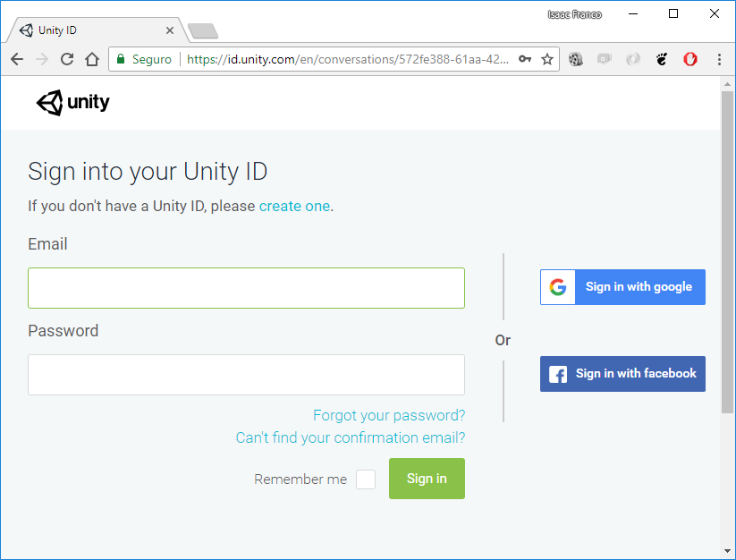Reload the current page
This screenshot has height=560, width=736.
click(67, 59)
